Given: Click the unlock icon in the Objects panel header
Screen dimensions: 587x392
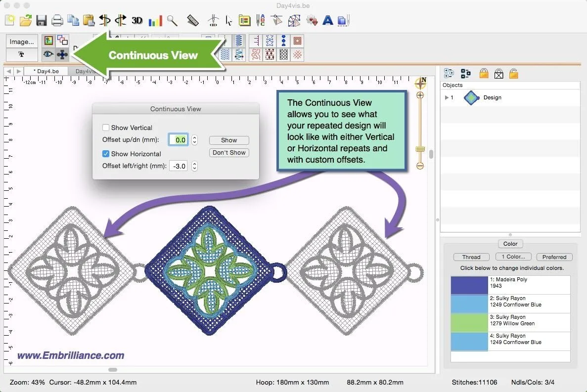Looking at the screenshot, I should (x=514, y=73).
